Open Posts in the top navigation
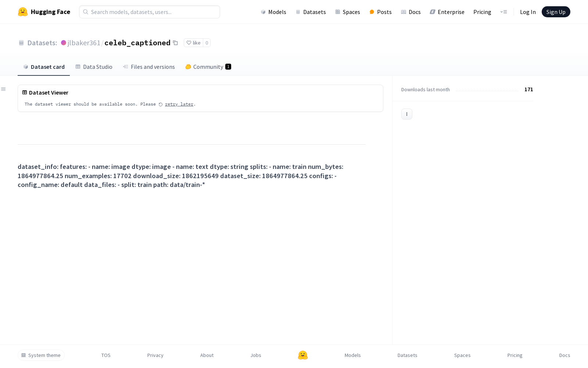Screen dimensions: 588x368 click(380, 12)
